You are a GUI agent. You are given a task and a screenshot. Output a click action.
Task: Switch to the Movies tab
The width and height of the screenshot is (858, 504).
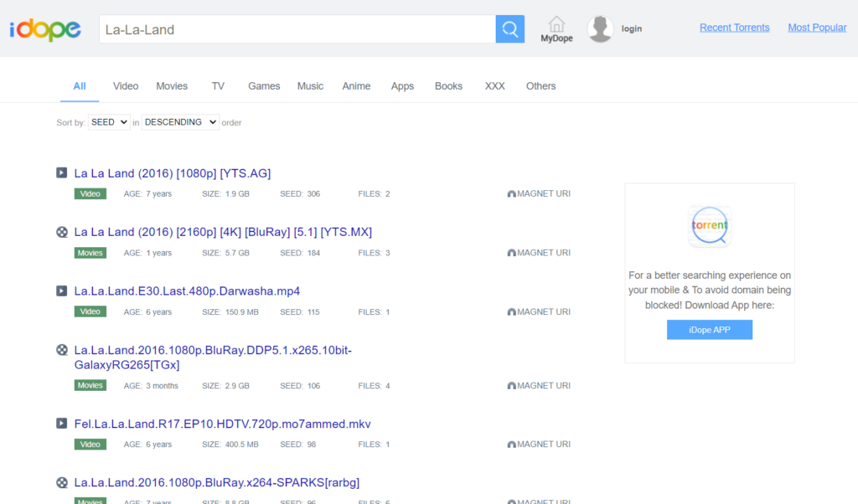172,86
